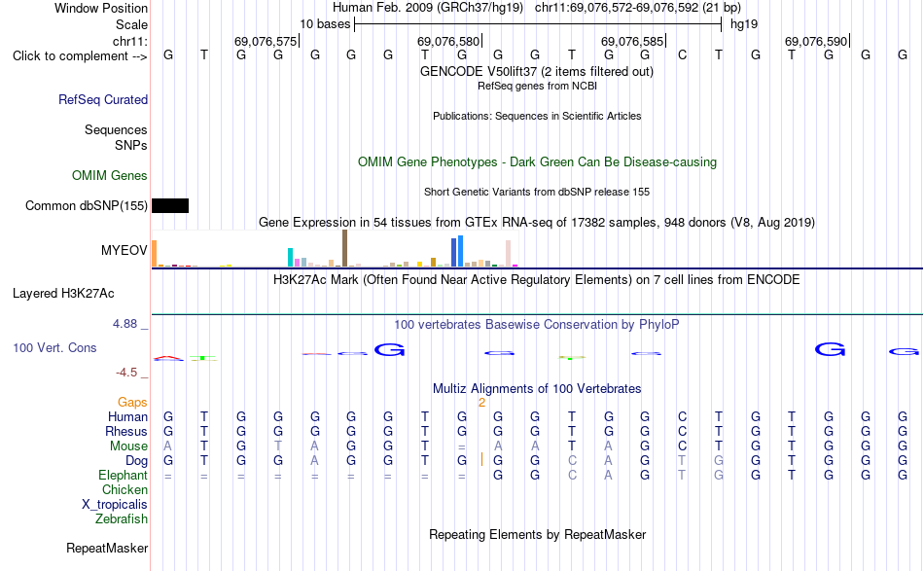Select the Mouse species row label
The image size is (924, 571).
[129, 446]
